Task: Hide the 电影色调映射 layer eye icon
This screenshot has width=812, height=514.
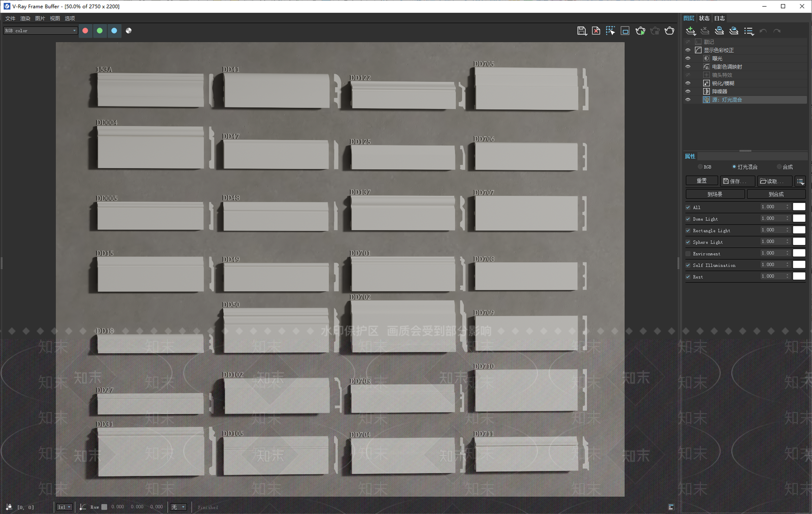Action: pyautogui.click(x=688, y=66)
